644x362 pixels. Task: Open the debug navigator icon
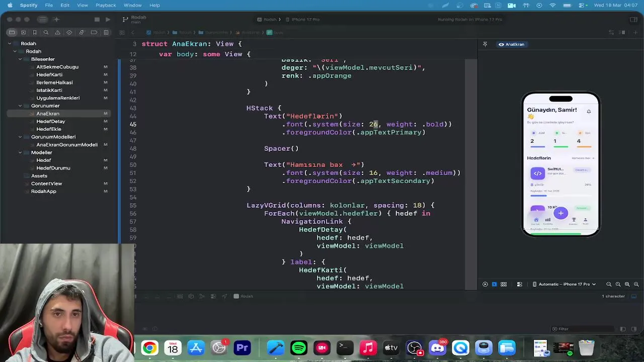82,33
